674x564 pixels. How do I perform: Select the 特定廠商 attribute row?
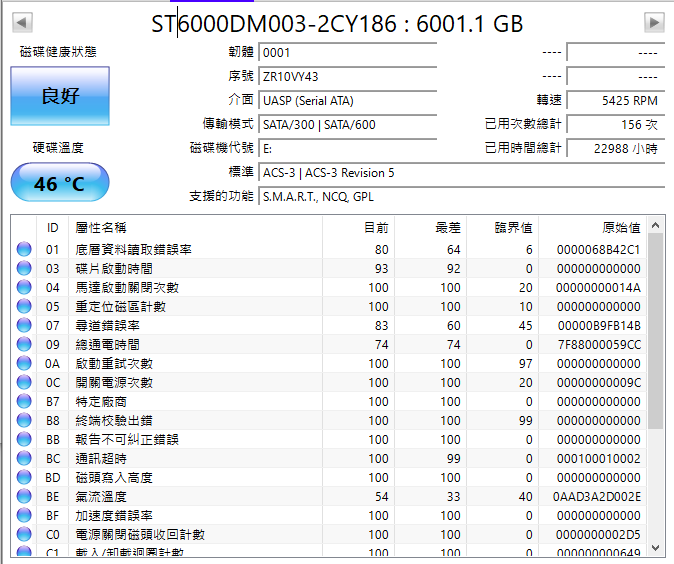tap(328, 401)
